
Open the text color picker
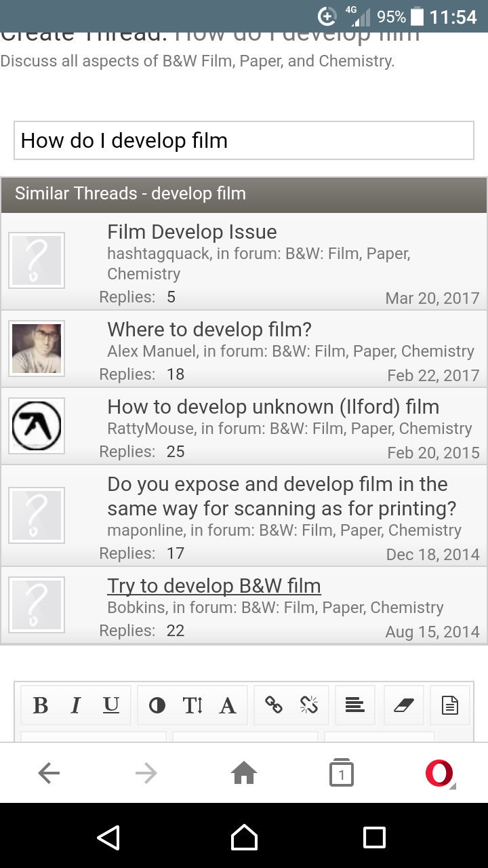[x=157, y=706]
